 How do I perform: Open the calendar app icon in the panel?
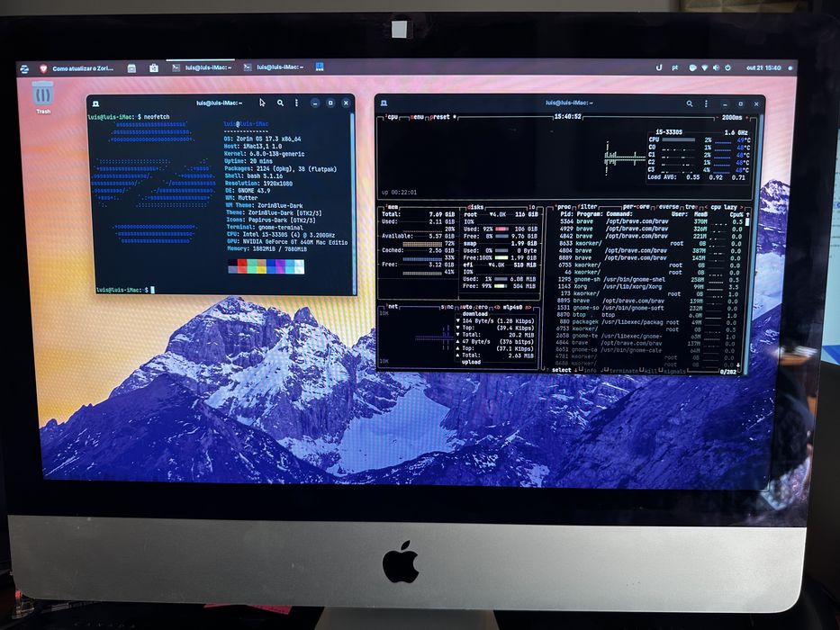pyautogui.click(x=131, y=68)
